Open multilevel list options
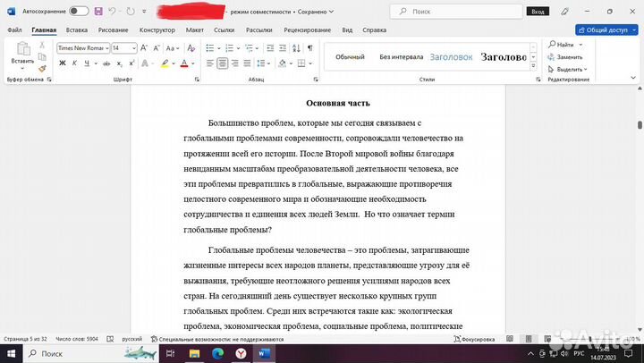This screenshot has height=363, width=644. tap(249, 48)
